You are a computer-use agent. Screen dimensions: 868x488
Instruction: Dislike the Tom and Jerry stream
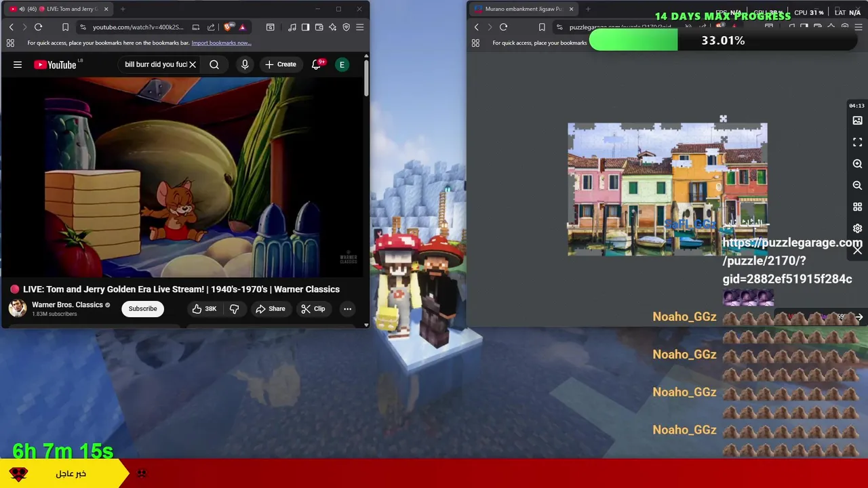coord(234,308)
